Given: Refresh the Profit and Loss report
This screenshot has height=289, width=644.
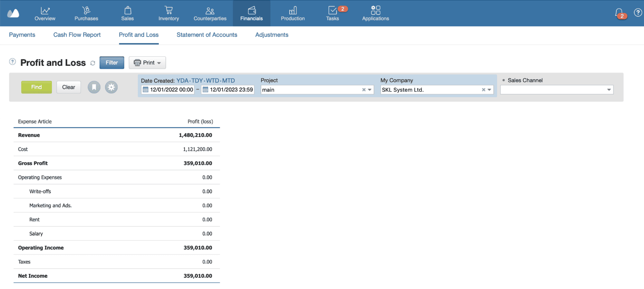Looking at the screenshot, I should click(x=93, y=63).
